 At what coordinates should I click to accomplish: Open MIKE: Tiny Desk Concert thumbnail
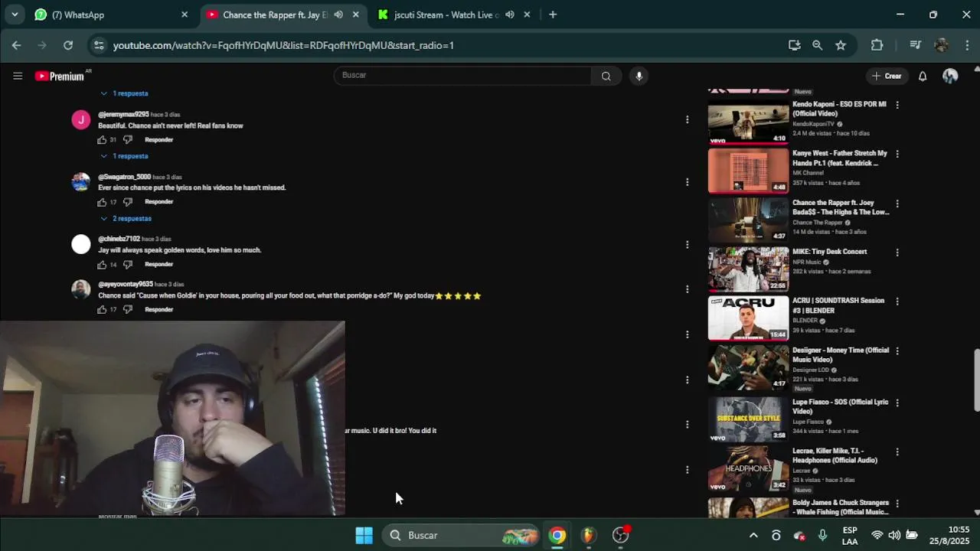pyautogui.click(x=748, y=269)
